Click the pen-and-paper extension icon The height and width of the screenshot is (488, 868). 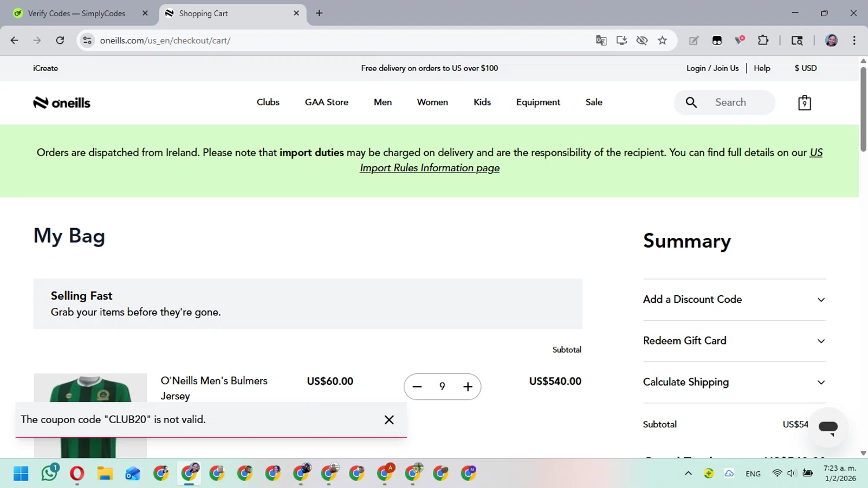click(694, 41)
